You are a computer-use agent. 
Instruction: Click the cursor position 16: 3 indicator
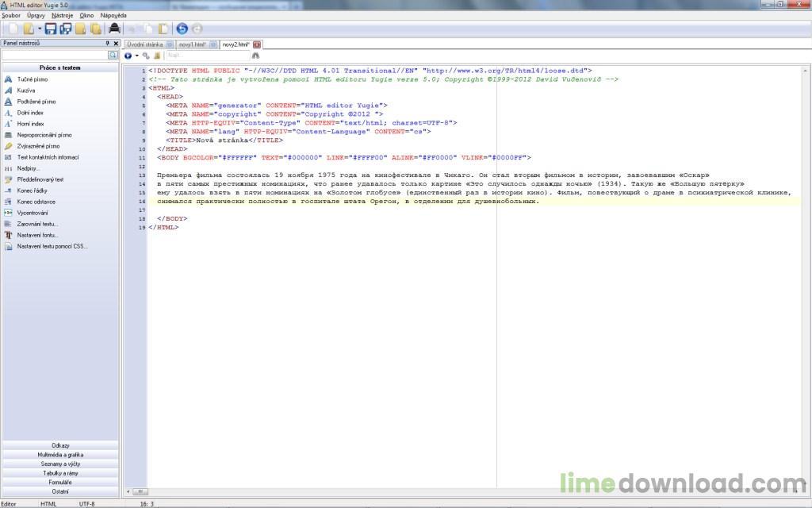click(147, 504)
